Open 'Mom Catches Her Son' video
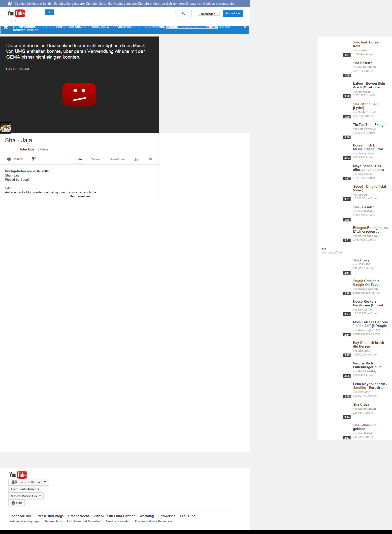 [370, 324]
